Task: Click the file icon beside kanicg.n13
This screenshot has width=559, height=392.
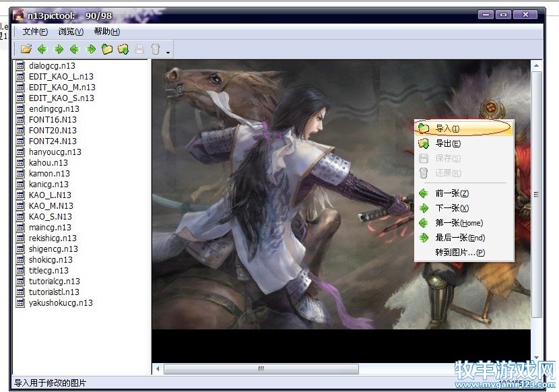Action: (x=21, y=184)
